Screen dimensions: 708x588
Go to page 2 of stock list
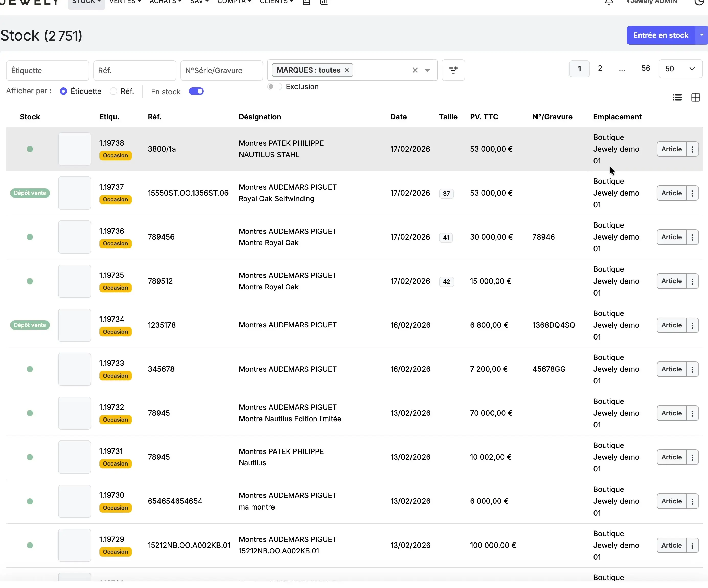coord(600,69)
